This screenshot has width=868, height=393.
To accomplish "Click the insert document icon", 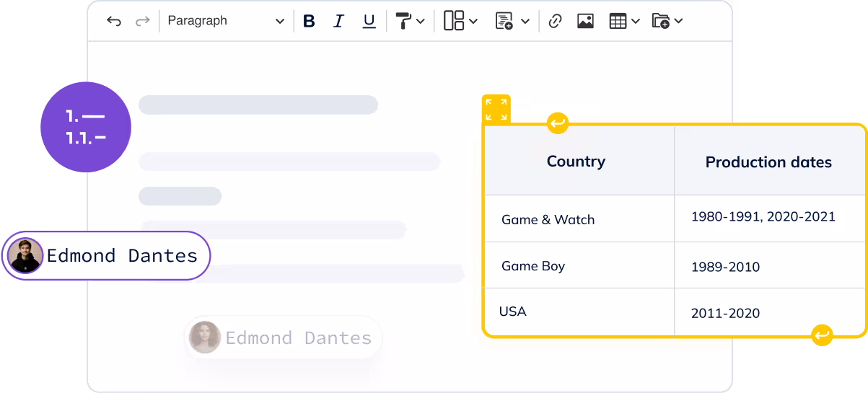I will click(x=504, y=21).
